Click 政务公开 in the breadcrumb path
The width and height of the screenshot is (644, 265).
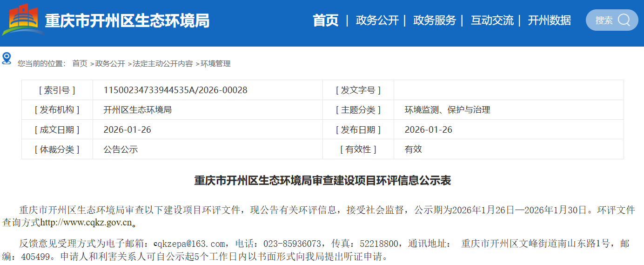pyautogui.click(x=110, y=64)
